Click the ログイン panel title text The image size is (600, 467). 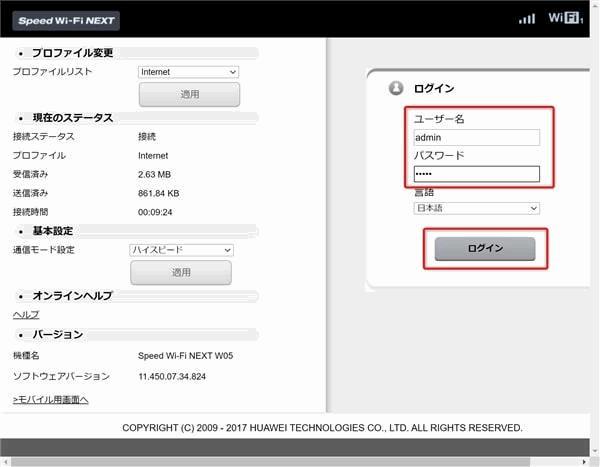[x=434, y=88]
